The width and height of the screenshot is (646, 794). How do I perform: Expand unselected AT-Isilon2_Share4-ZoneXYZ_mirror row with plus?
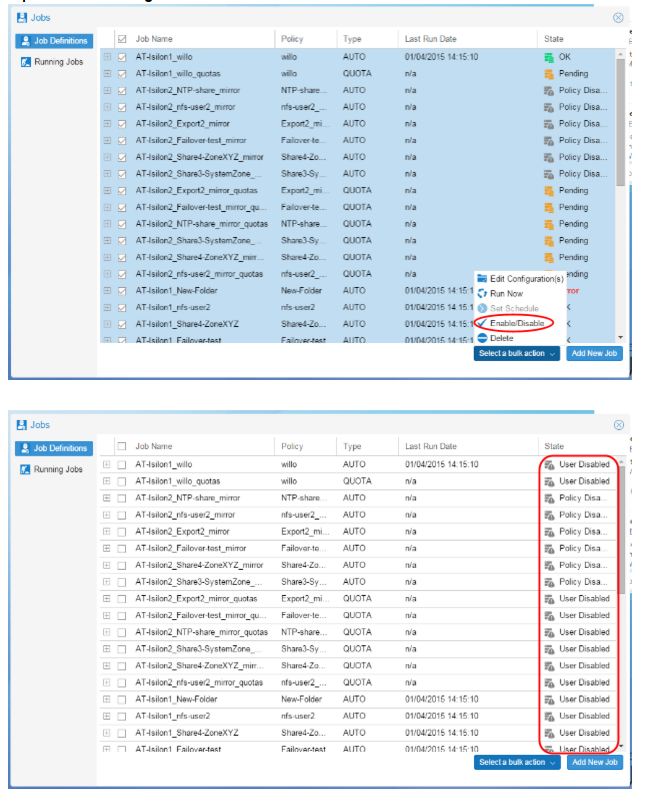106,565
